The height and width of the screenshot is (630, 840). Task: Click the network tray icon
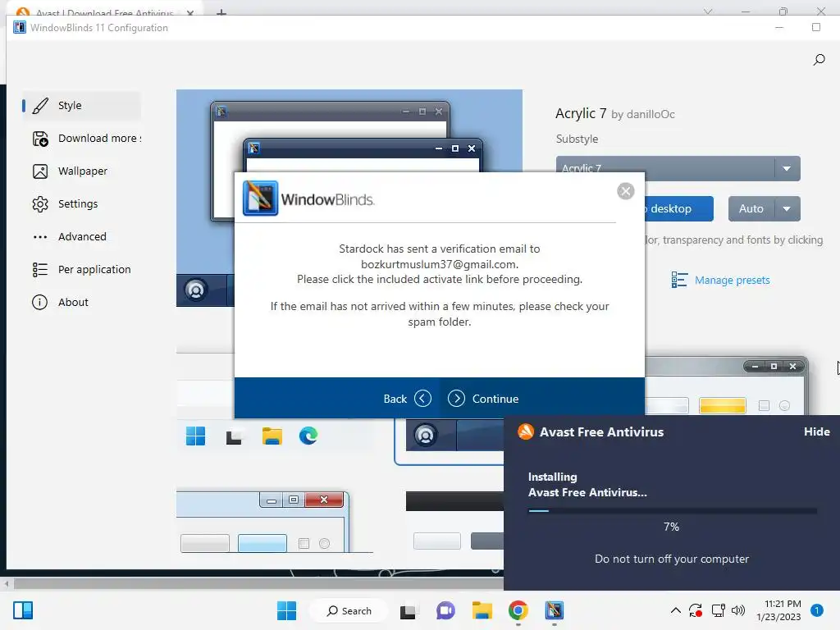[x=718, y=610]
